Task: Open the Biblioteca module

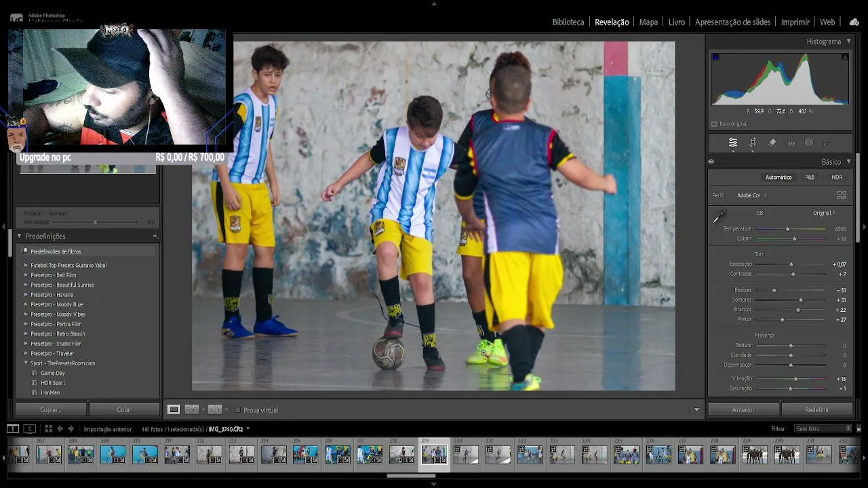Action: point(568,22)
